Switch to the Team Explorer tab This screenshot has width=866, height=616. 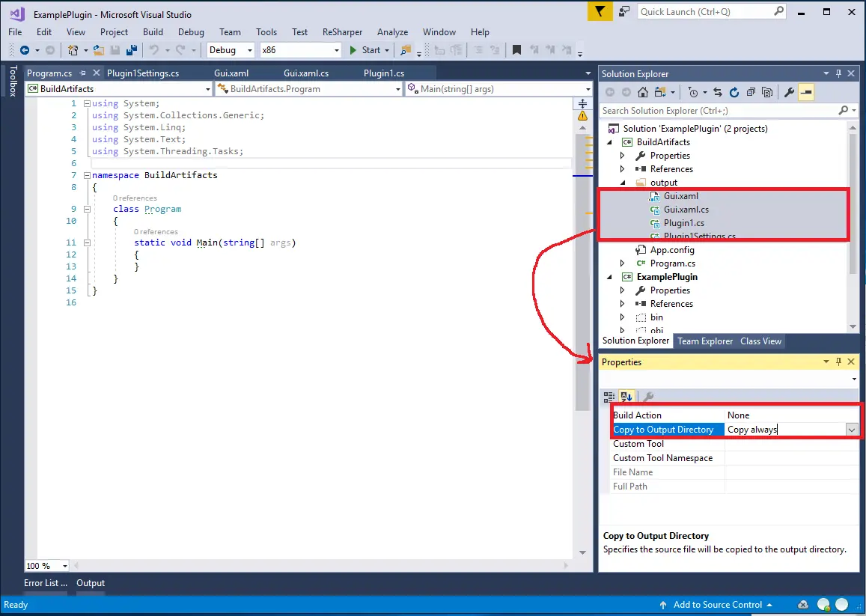point(705,341)
